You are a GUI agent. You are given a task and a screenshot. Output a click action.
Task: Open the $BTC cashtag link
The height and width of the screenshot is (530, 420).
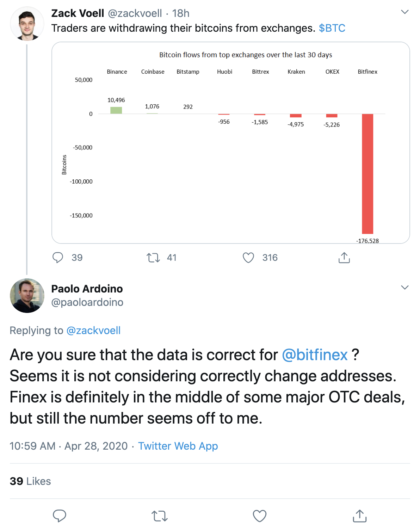332,28
